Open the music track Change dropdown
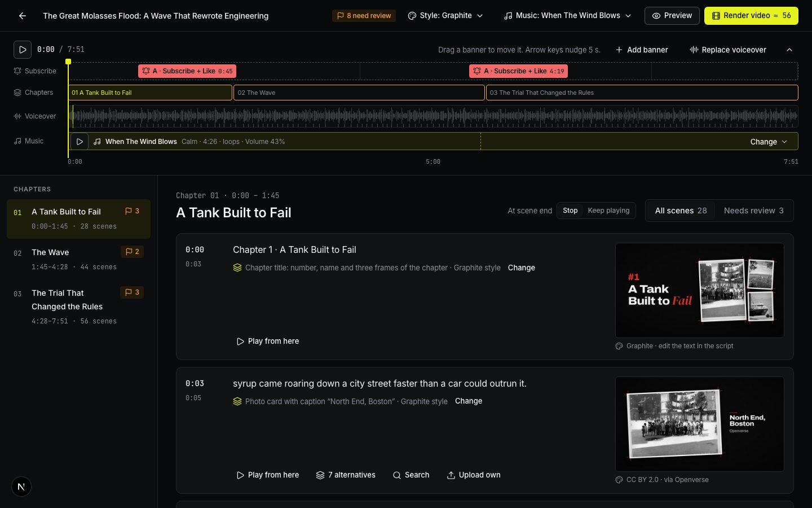Image resolution: width=812 pixels, height=508 pixels. tap(768, 142)
